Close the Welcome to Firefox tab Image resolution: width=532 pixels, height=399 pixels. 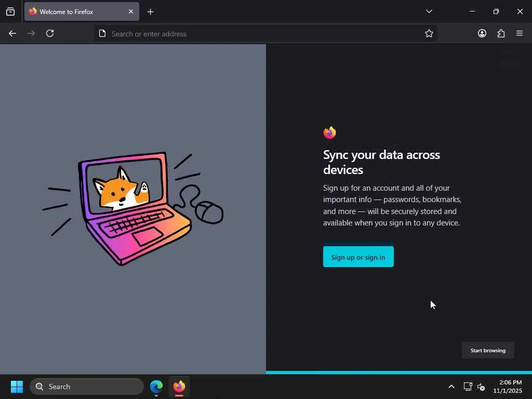click(131, 11)
